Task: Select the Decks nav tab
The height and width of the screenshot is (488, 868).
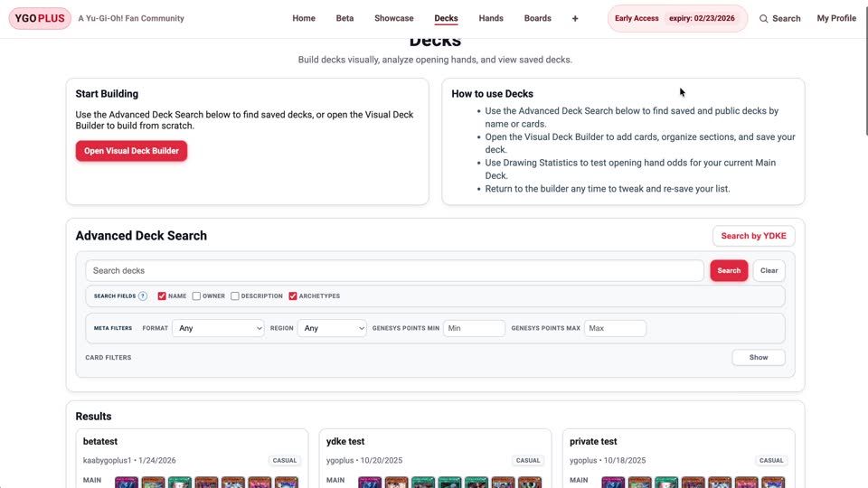Action: click(446, 18)
